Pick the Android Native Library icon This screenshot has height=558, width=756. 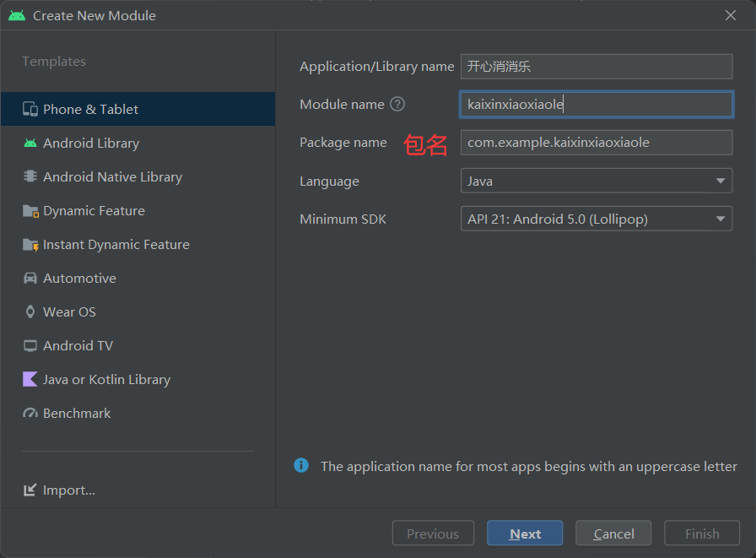30,176
